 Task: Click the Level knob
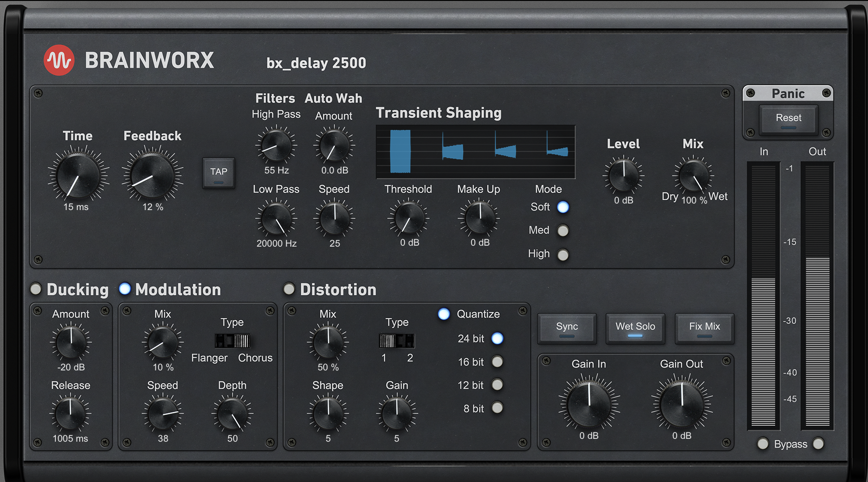pos(624,176)
